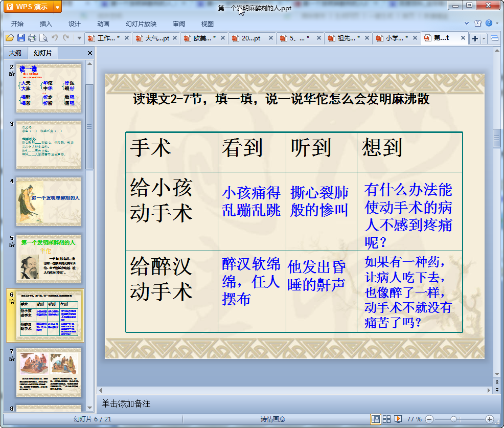504x428 pixels.
Task: Open the 幻灯片放映 menu tab
Action: click(141, 24)
